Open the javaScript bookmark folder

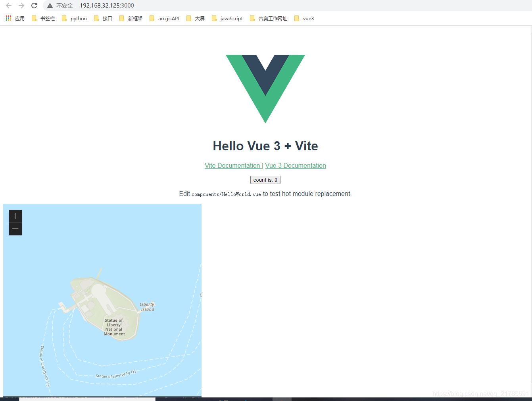(x=227, y=18)
